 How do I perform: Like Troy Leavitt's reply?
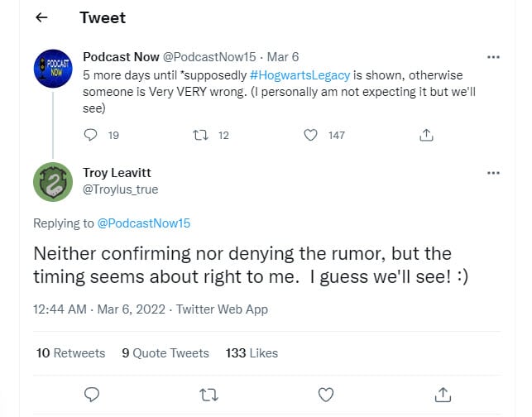[326, 395]
